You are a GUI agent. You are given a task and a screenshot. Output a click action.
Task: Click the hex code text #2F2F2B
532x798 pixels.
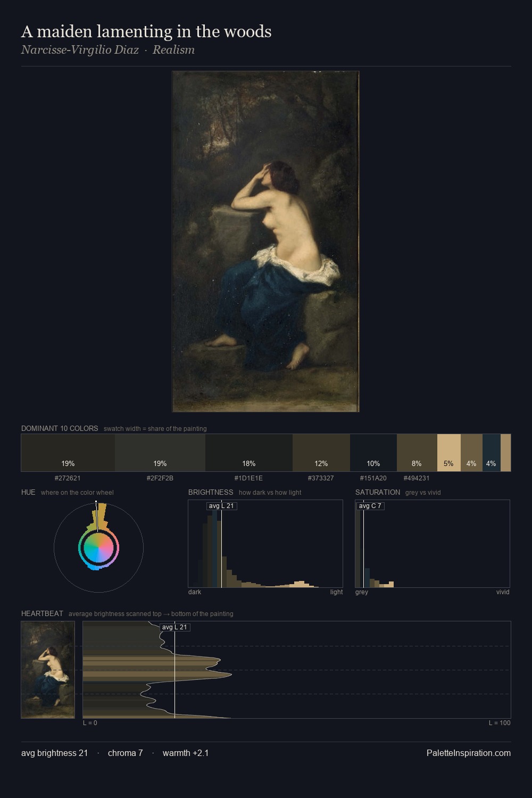160,478
